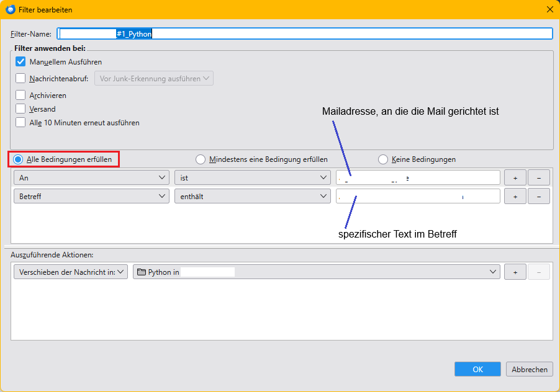This screenshot has height=392, width=560.
Task: Remove the An condition row
Action: coord(538,177)
